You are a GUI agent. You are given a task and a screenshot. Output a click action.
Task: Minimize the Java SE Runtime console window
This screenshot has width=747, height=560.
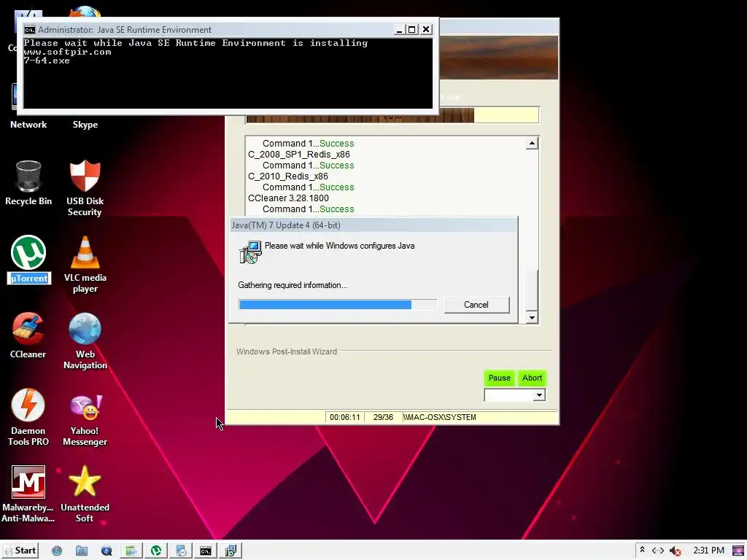tap(400, 29)
